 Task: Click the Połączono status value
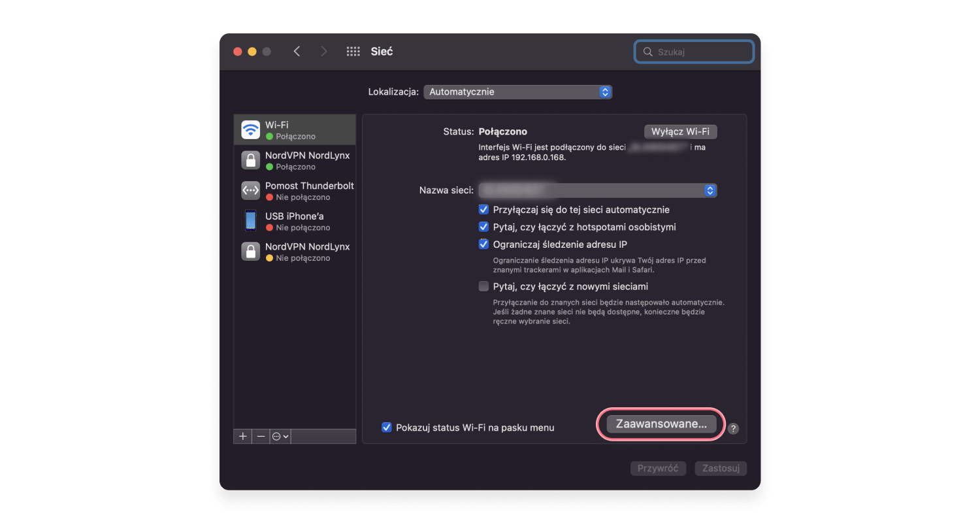tap(502, 131)
